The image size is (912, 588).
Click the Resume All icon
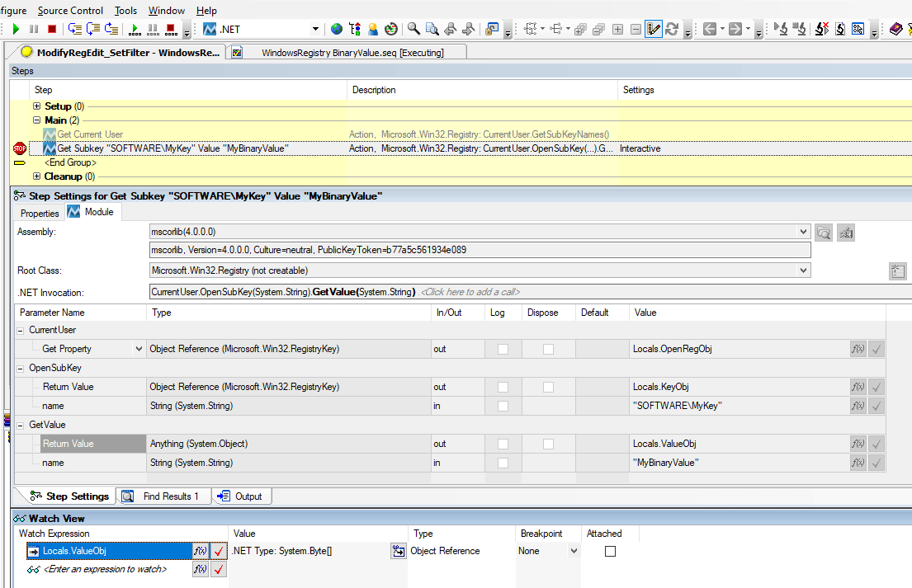coord(135,29)
